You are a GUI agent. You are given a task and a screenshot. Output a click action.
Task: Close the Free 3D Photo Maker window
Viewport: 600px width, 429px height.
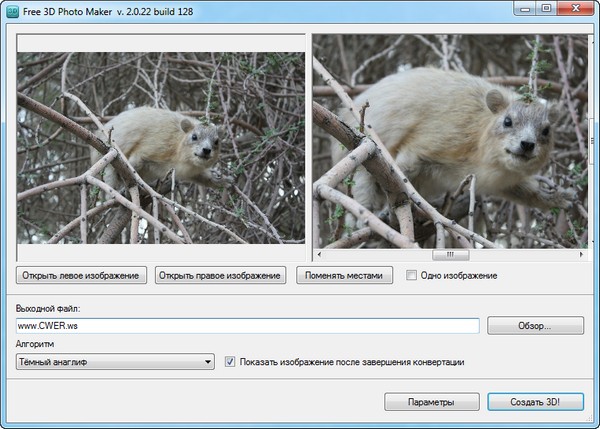(575, 8)
